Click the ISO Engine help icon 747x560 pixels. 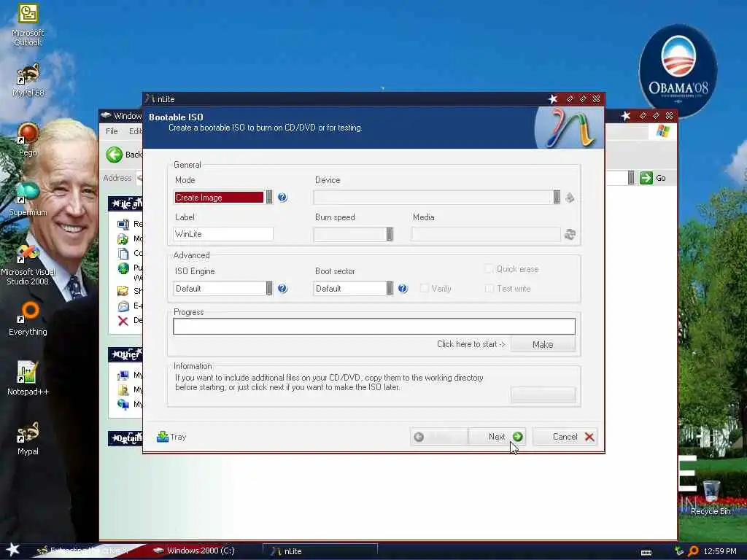pyautogui.click(x=282, y=289)
